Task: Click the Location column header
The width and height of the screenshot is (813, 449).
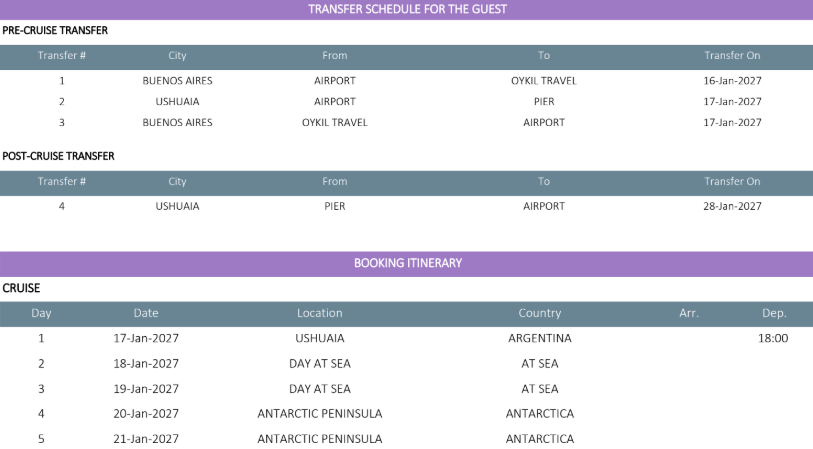Action: 319,313
